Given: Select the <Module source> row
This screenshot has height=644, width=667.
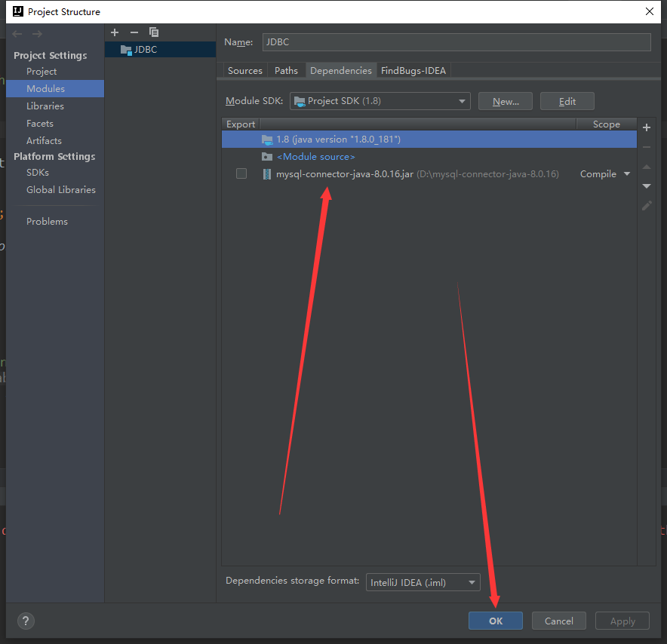Looking at the screenshot, I should [x=429, y=157].
